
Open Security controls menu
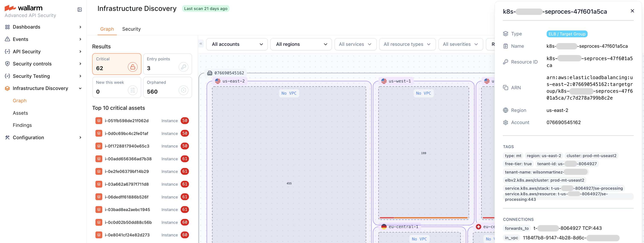tap(43, 64)
